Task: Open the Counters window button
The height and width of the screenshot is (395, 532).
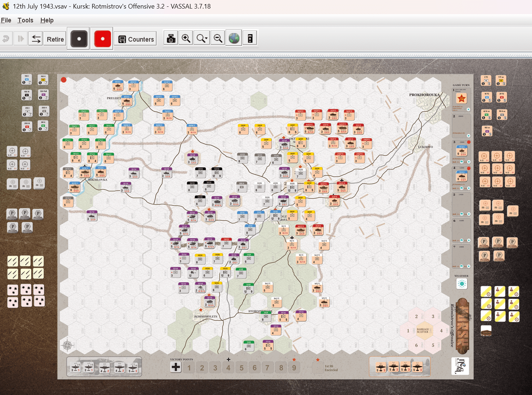Action: point(136,39)
